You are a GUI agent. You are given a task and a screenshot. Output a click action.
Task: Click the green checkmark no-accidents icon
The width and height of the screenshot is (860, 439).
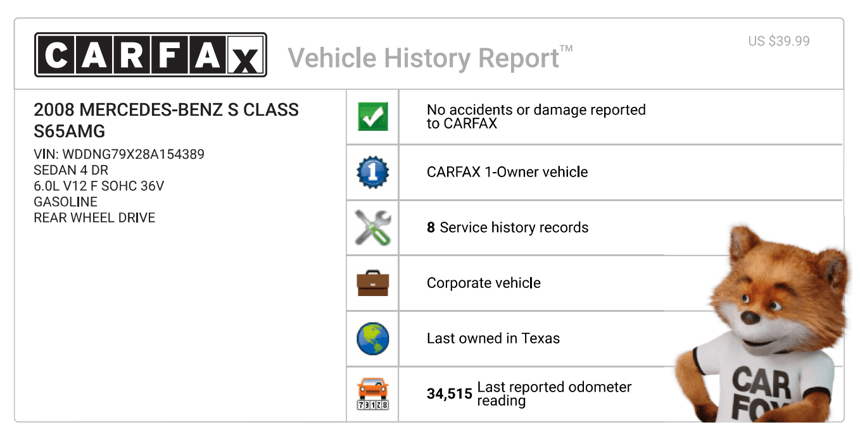[373, 117]
